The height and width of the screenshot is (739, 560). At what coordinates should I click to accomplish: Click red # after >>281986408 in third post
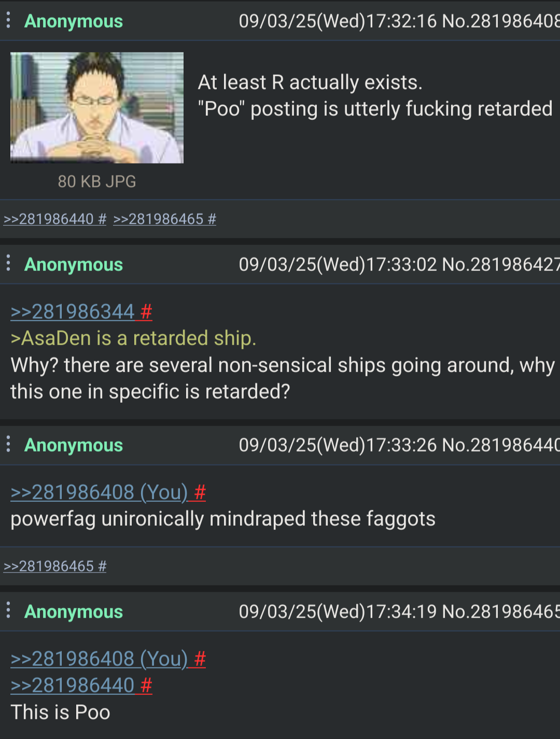(200, 492)
